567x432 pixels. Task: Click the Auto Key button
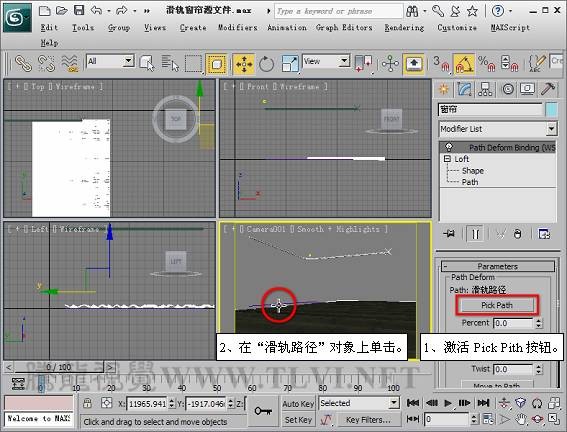click(298, 404)
